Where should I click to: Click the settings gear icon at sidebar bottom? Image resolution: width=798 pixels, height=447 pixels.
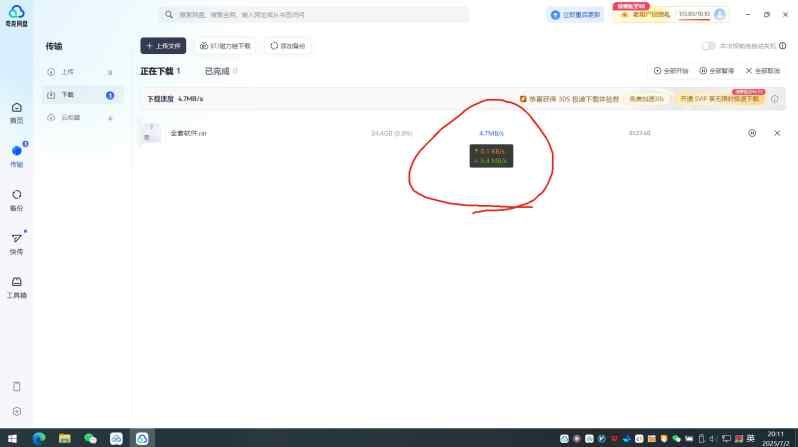click(17, 411)
